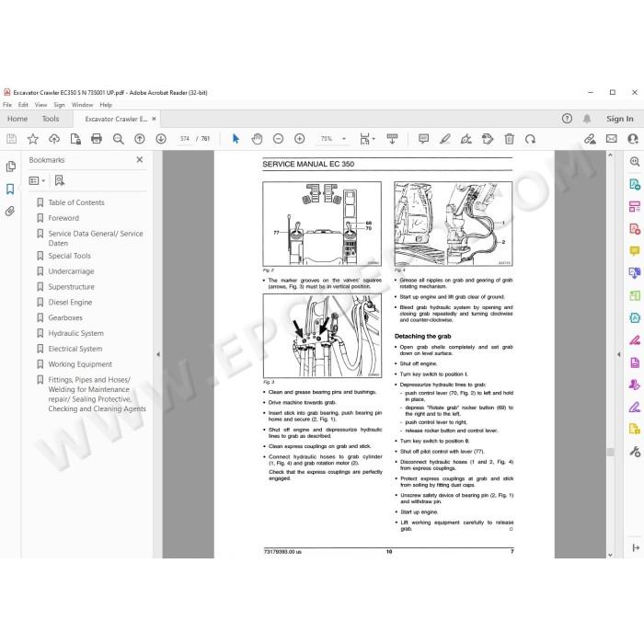The image size is (644, 644).
Task: Open the Find text magnifier
Action: tap(119, 139)
